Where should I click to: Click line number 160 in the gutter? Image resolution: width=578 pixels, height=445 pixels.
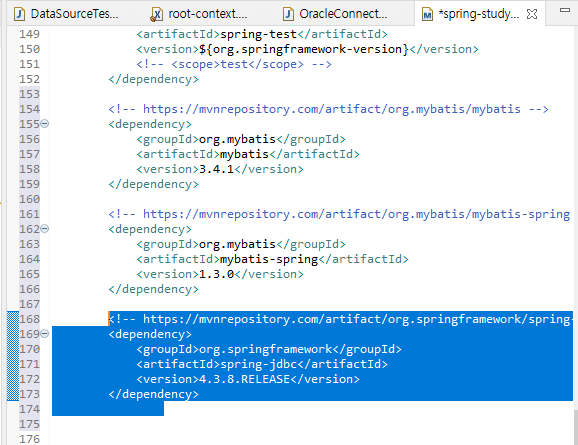click(29, 199)
